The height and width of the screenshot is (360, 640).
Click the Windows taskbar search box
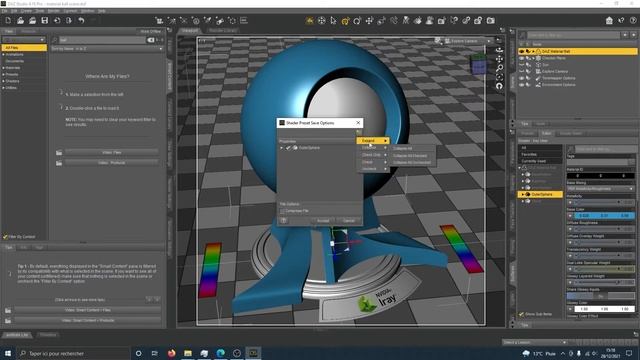[x=73, y=353]
